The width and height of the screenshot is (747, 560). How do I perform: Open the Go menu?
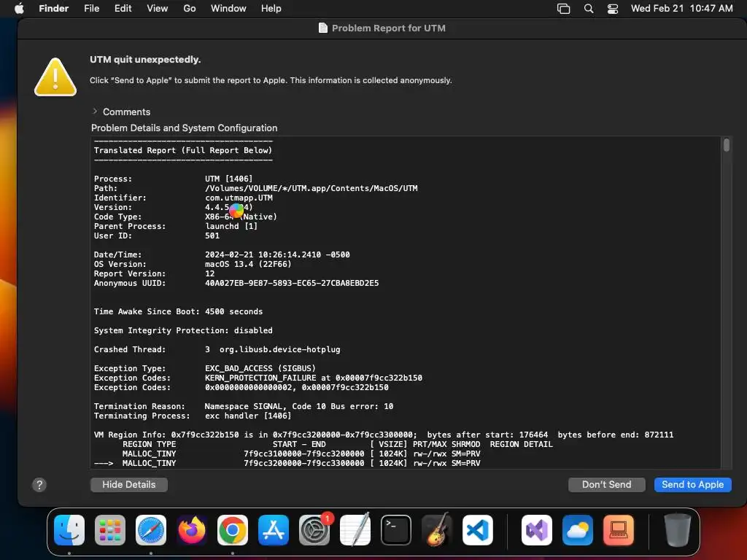point(190,9)
